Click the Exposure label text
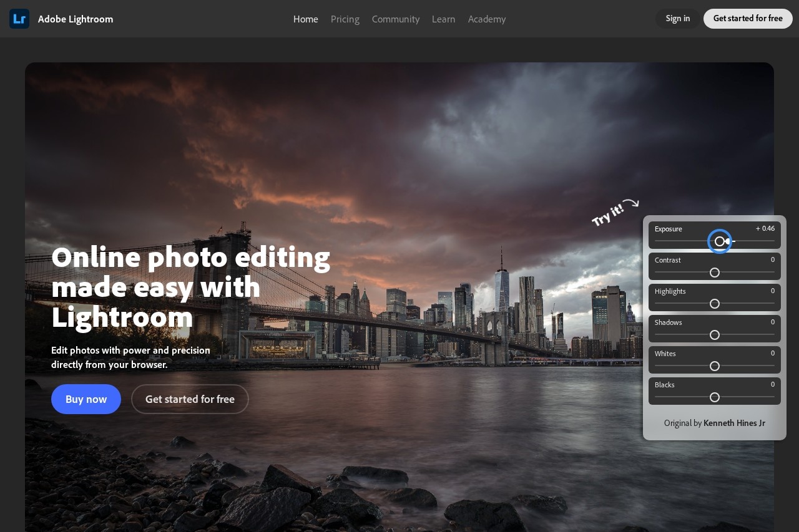 click(669, 229)
